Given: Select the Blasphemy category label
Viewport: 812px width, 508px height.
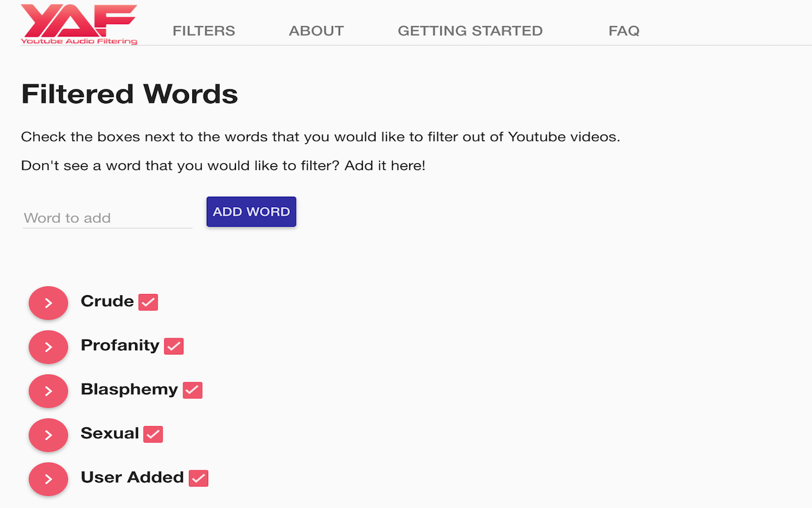Looking at the screenshot, I should (129, 389).
